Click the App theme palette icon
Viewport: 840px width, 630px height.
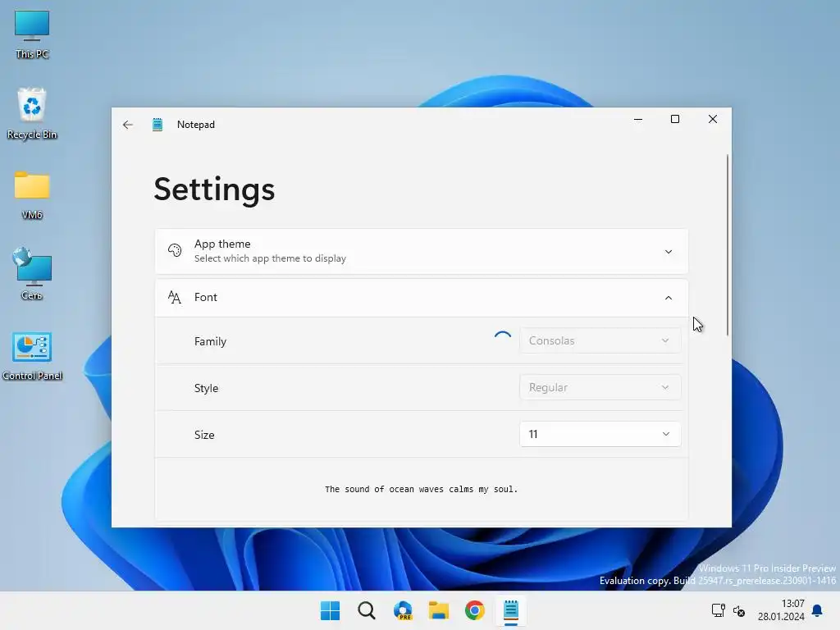tap(175, 250)
